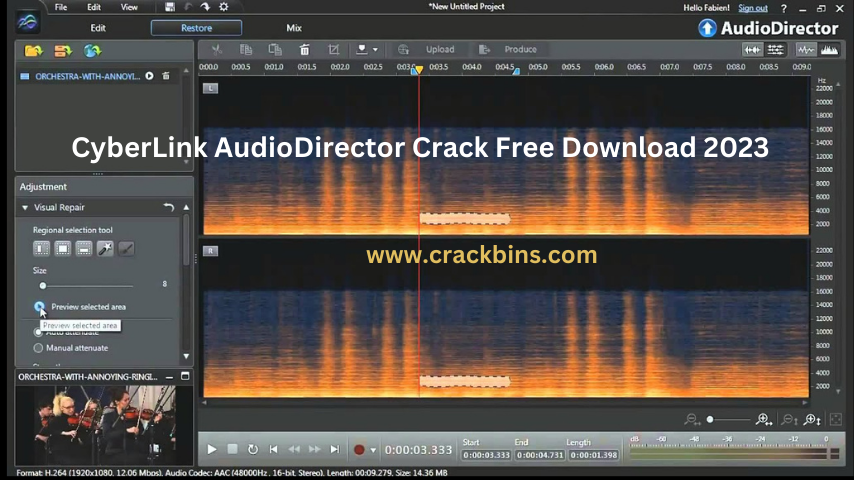Select the frequency selection tool

point(84,249)
